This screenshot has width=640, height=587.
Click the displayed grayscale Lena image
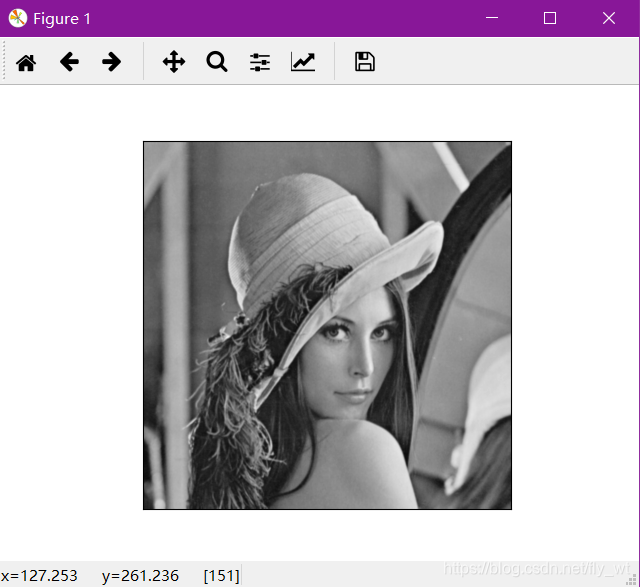[327, 325]
